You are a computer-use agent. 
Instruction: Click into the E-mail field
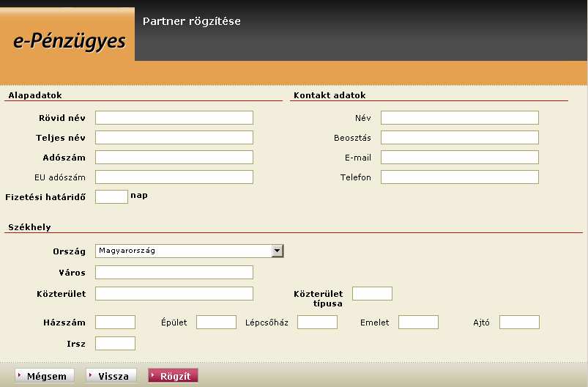(x=460, y=158)
